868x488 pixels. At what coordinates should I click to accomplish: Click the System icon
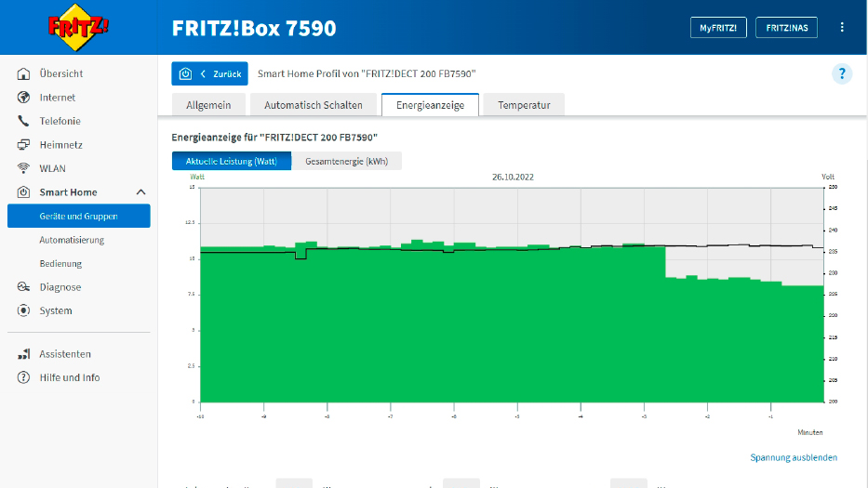coord(23,310)
